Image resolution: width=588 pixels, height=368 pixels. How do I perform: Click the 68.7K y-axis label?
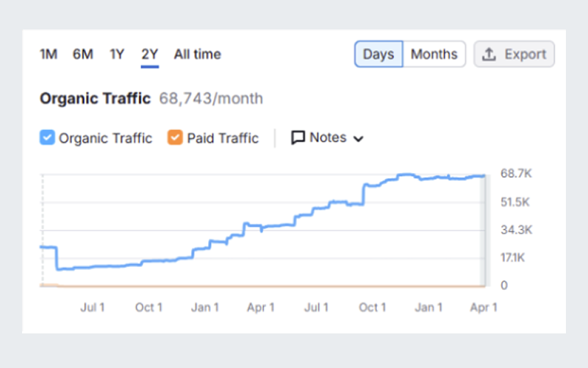point(516,174)
